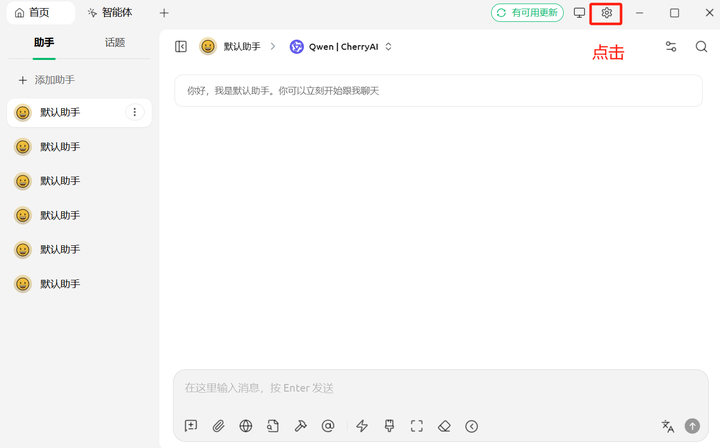This screenshot has width=720, height=448.
Task: Open the Qwen | CherryAI model selector
Action: click(341, 46)
